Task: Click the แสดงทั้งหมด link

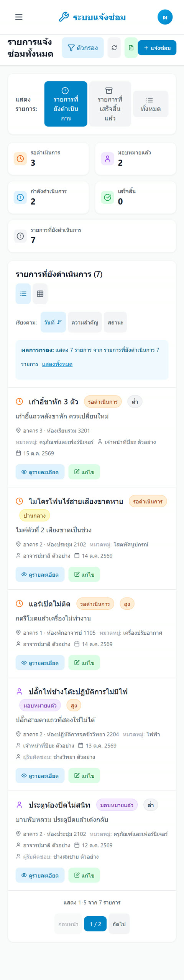Action: pos(57,364)
